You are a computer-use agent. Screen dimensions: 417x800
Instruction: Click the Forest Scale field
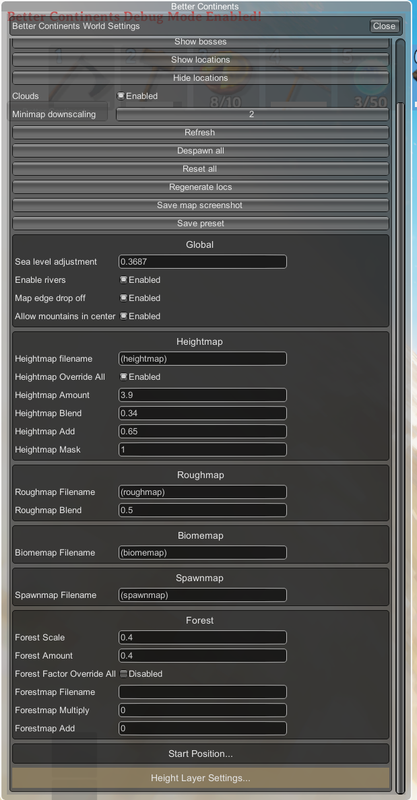(202, 637)
